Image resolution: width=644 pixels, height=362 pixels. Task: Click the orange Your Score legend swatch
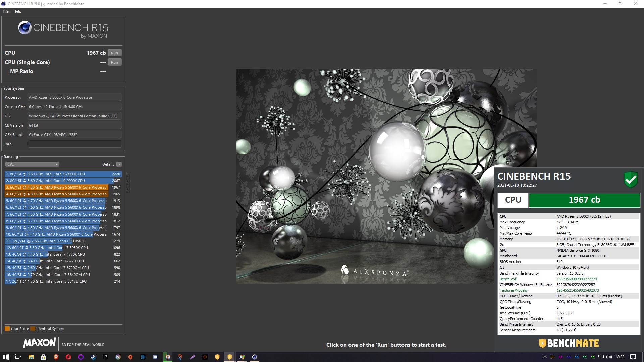[x=7, y=329]
